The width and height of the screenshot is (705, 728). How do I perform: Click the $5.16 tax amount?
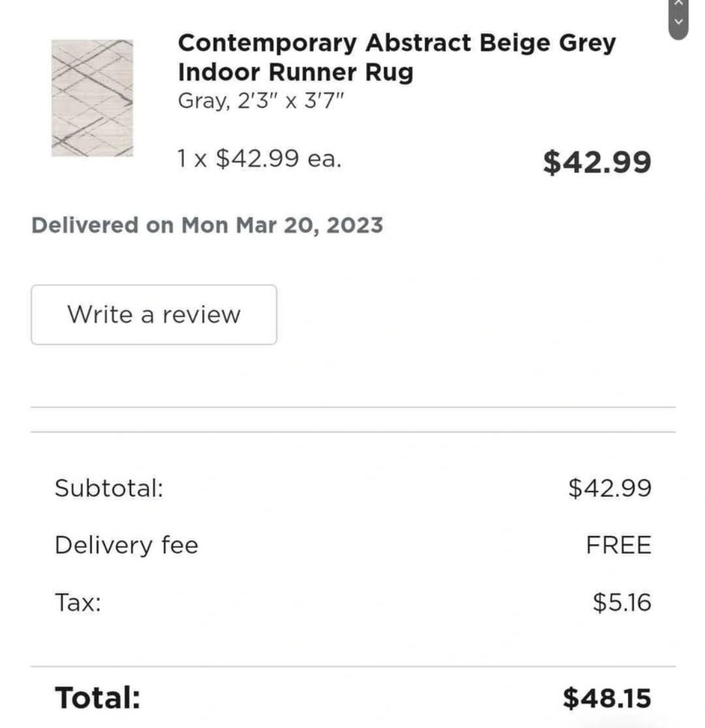(x=622, y=603)
